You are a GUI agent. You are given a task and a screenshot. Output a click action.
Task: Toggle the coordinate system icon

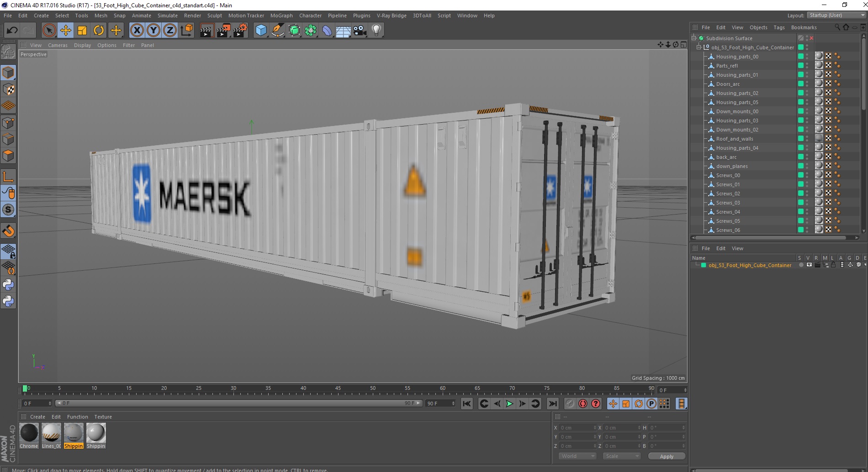(187, 31)
